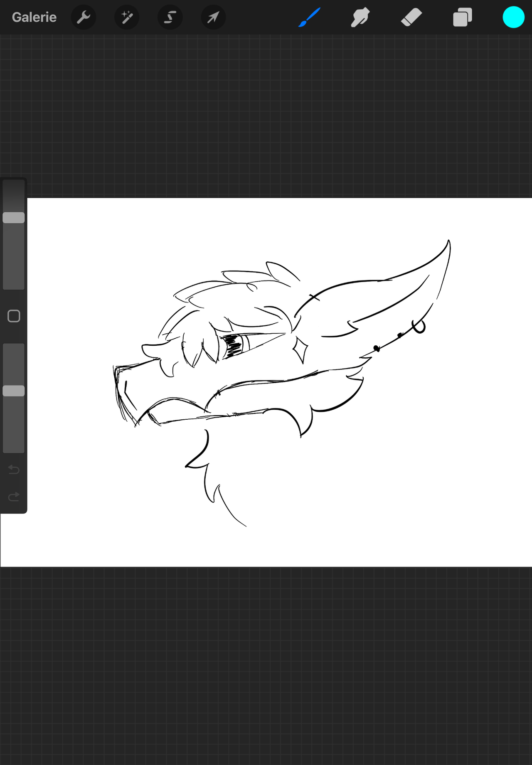This screenshot has width=532, height=765.
Task: Open the Galerie view
Action: tap(34, 17)
